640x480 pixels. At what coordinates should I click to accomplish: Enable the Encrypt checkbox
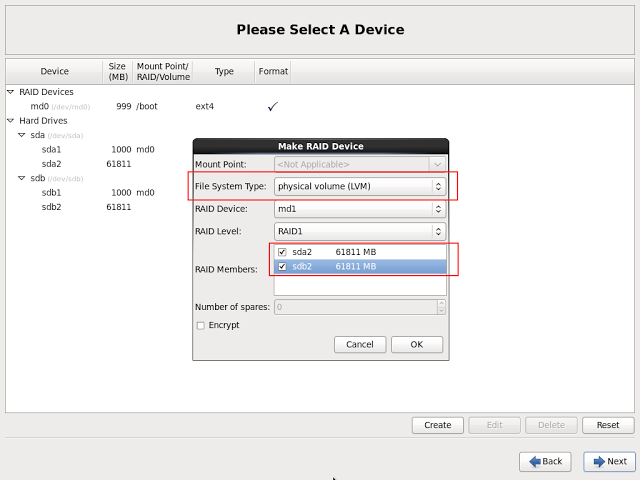click(201, 325)
